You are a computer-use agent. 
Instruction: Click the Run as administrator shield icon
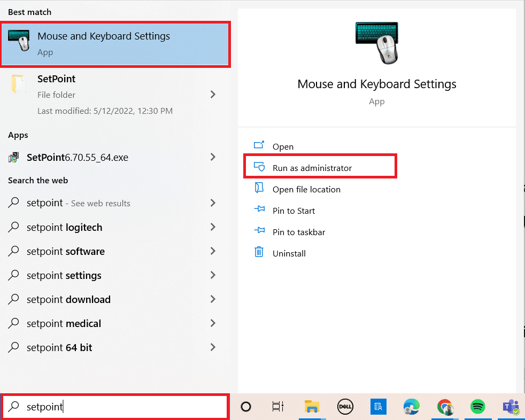pos(259,166)
